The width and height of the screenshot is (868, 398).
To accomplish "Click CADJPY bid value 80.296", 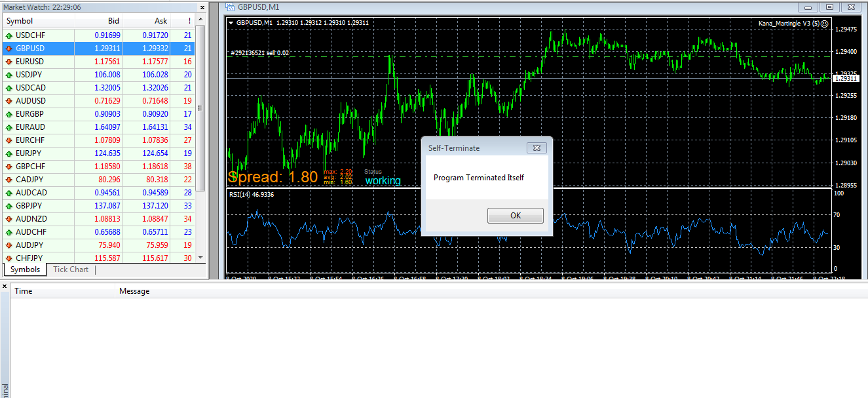I will [x=109, y=180].
